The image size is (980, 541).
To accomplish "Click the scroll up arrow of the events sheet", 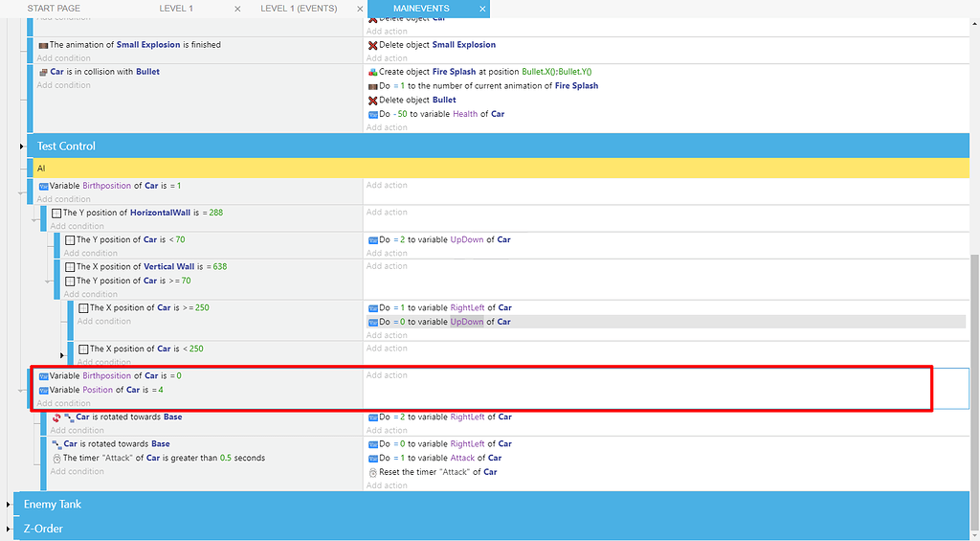I will (975, 24).
